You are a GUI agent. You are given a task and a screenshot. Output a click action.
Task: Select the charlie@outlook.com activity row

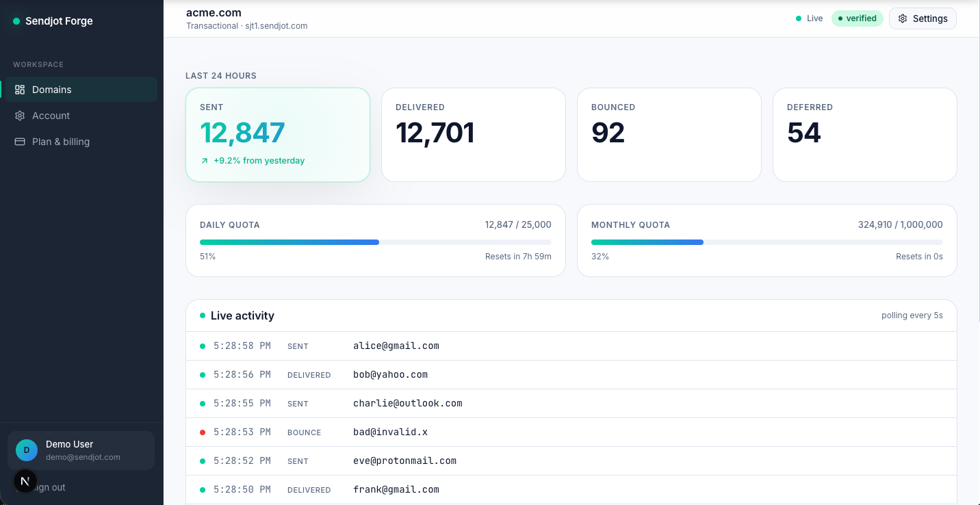(571, 404)
